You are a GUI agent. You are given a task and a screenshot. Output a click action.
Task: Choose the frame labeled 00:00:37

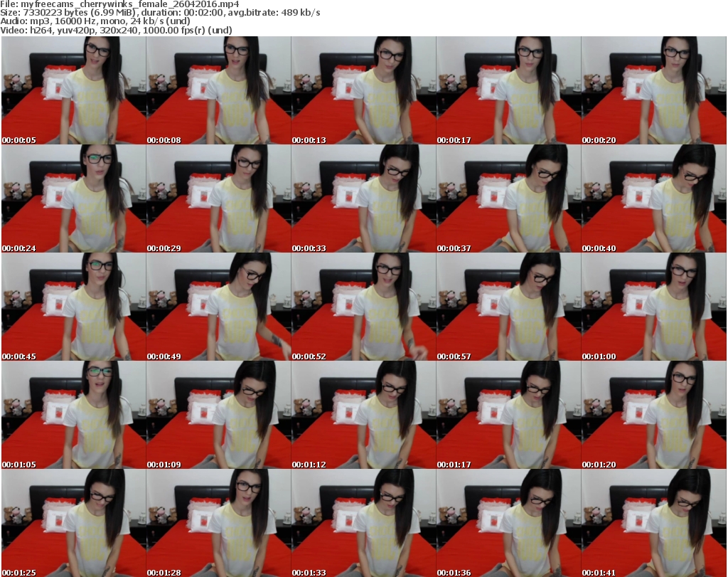tap(508, 198)
